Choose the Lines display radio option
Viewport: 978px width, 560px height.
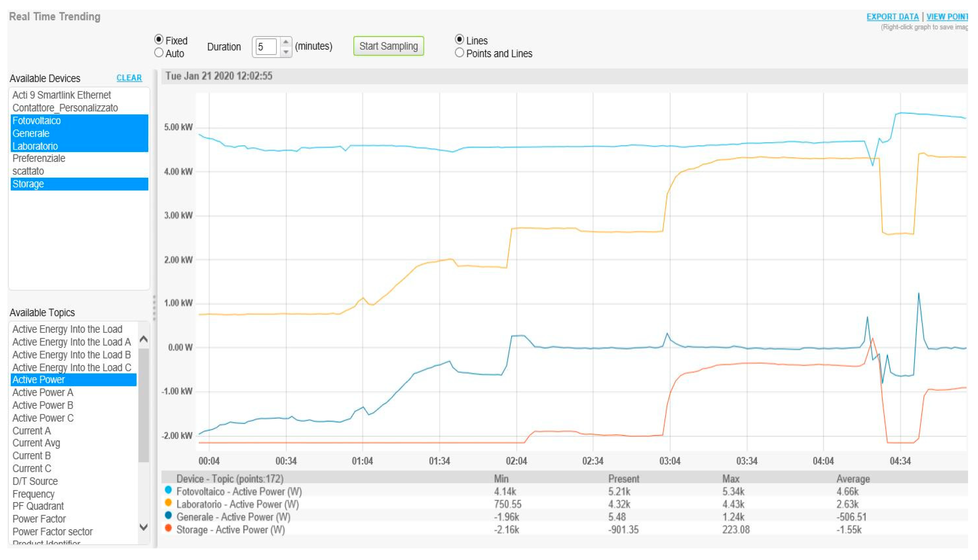click(459, 40)
